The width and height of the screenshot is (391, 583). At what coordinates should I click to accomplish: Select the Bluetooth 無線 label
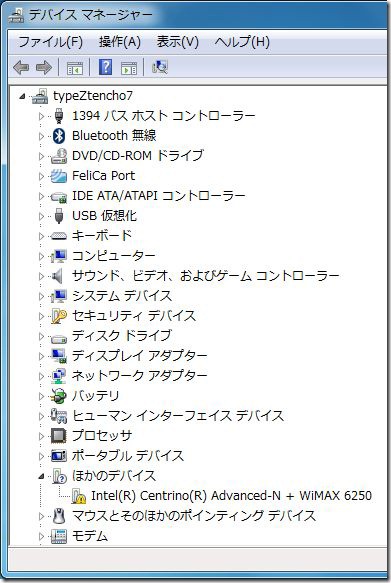[x=114, y=136]
